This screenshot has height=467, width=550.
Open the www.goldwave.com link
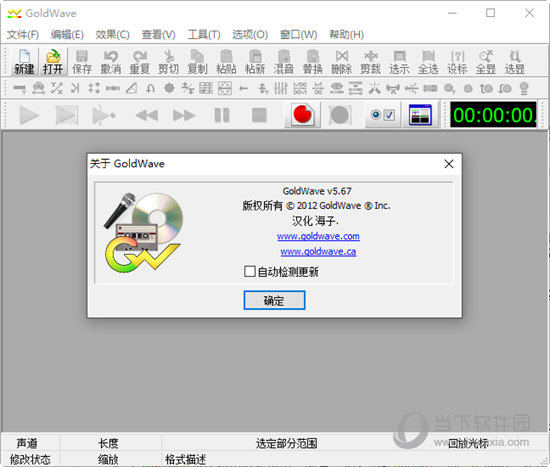[318, 236]
